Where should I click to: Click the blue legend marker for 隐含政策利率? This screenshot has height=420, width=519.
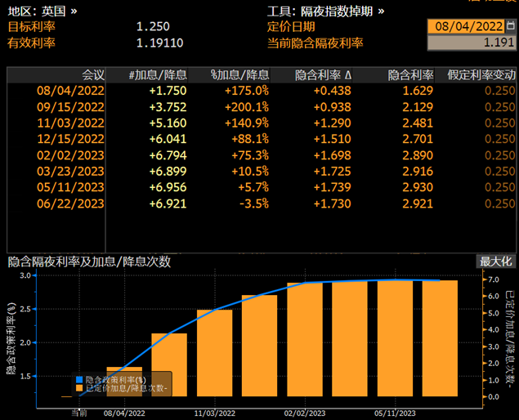point(79,380)
